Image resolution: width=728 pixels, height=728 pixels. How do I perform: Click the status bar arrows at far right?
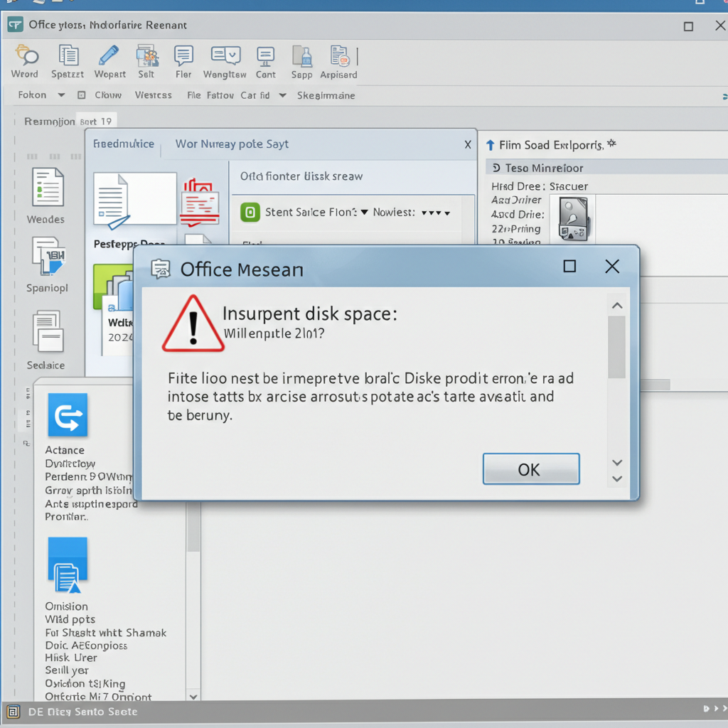coord(717,709)
